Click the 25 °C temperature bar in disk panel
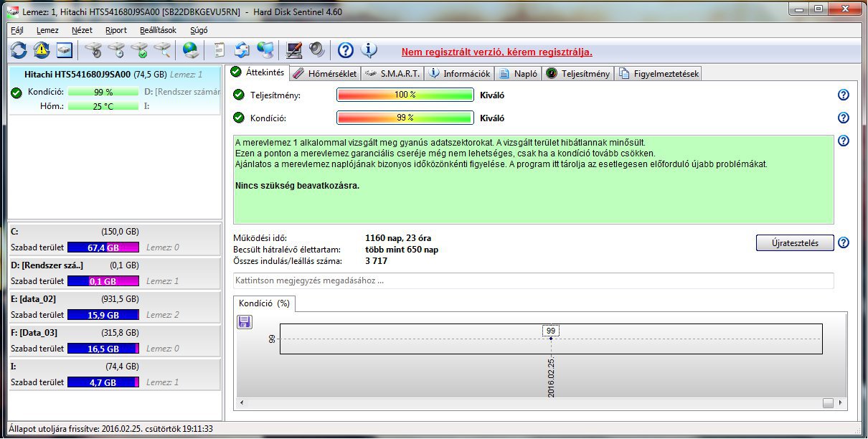Image resolution: width=868 pixels, height=439 pixels. [x=103, y=106]
